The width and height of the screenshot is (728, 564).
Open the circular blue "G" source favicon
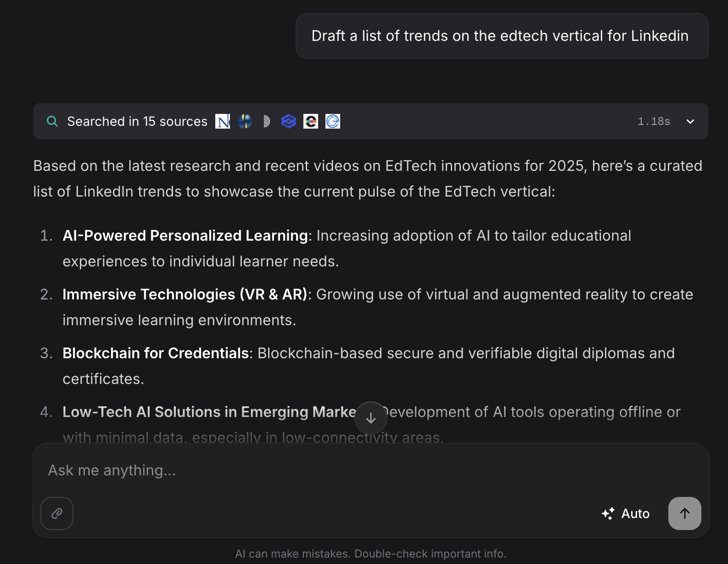pyautogui.click(x=333, y=121)
